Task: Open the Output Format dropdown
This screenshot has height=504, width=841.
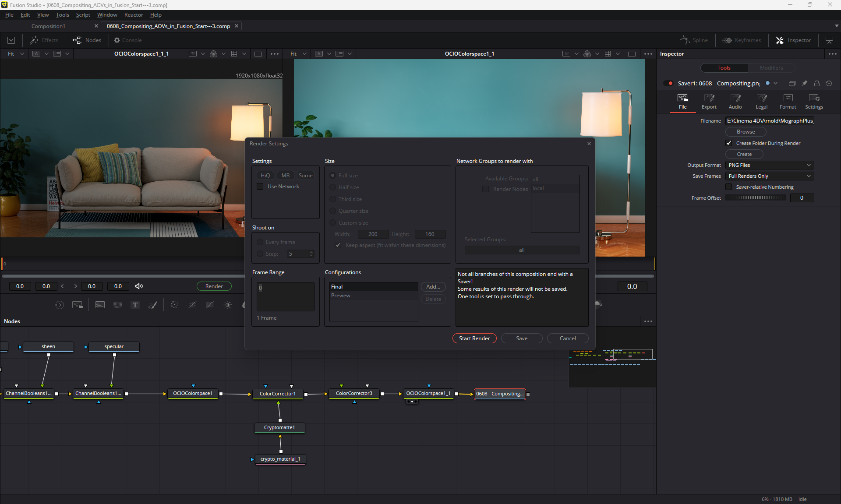Action: point(769,165)
